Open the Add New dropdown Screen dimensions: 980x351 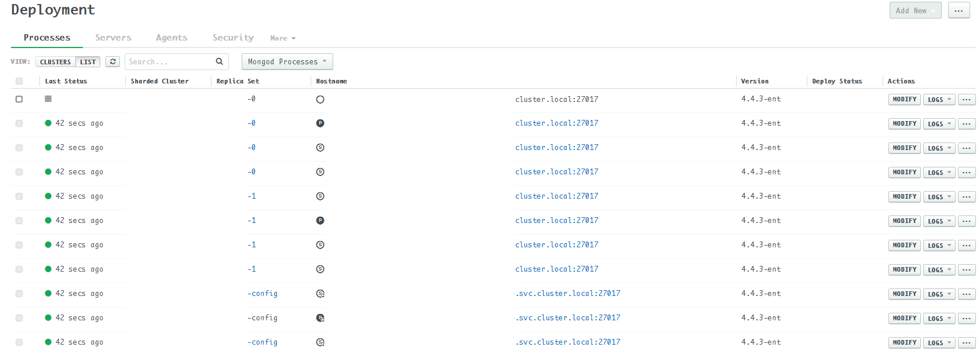pos(915,10)
